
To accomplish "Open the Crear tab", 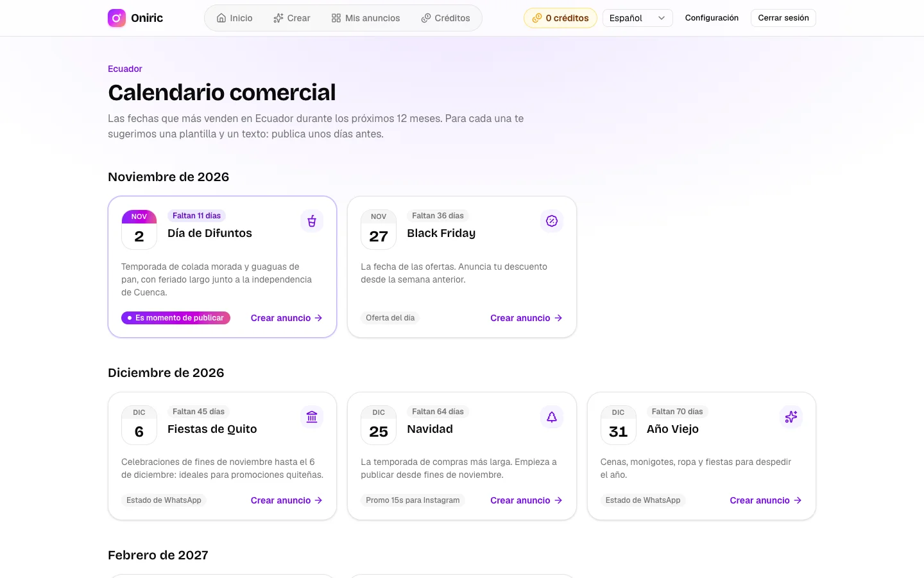I will coord(292,18).
